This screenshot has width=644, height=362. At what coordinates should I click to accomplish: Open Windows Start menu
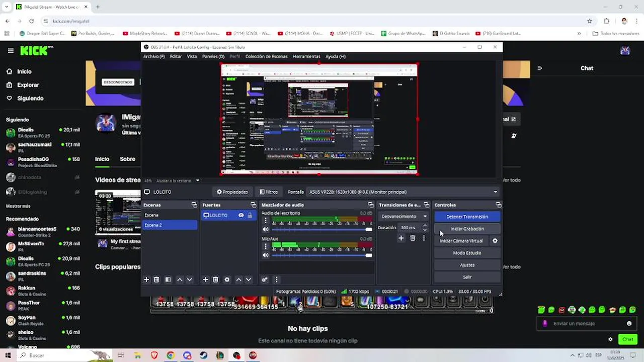8,355
